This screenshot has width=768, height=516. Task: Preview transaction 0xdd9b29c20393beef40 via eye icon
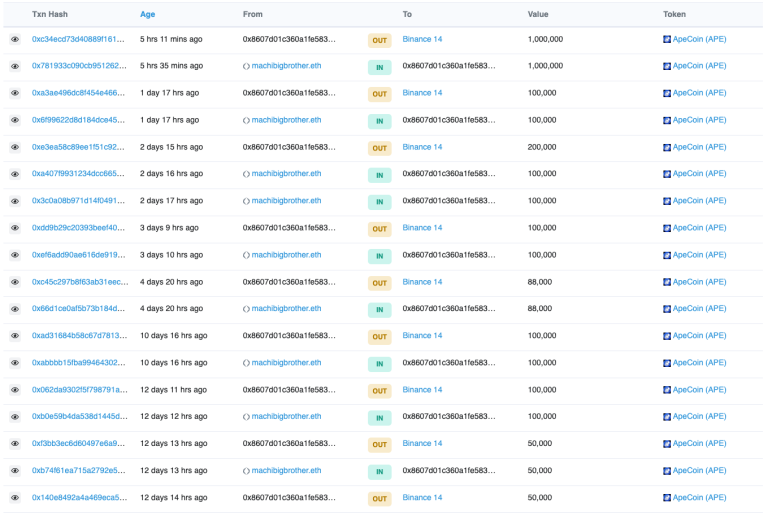pyautogui.click(x=15, y=228)
